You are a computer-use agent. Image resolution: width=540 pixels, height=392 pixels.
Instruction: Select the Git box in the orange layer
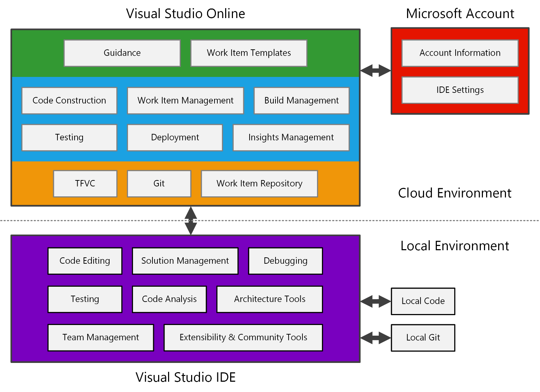(159, 184)
